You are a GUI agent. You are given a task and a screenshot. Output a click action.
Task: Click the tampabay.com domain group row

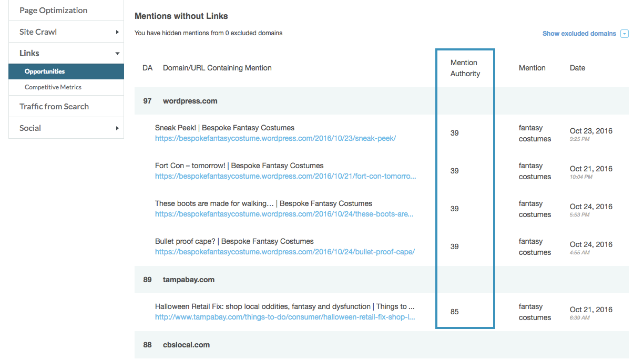pos(188,280)
